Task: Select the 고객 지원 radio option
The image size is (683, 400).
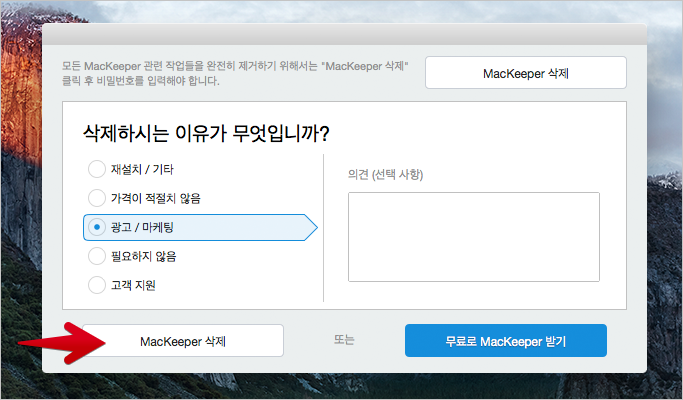Action: point(97,285)
